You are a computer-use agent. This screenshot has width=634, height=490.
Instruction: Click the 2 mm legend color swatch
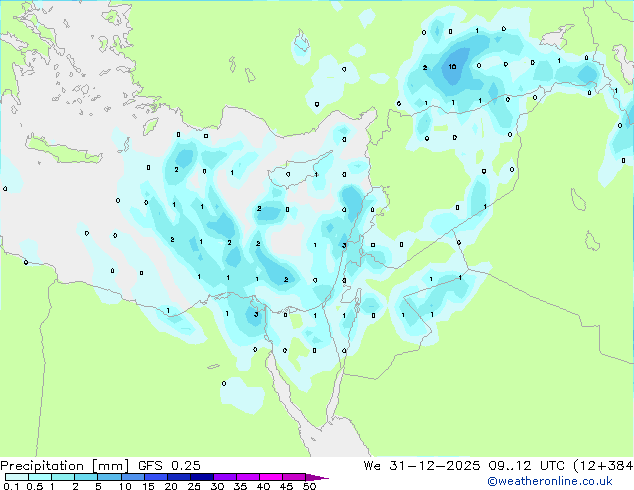(86, 477)
